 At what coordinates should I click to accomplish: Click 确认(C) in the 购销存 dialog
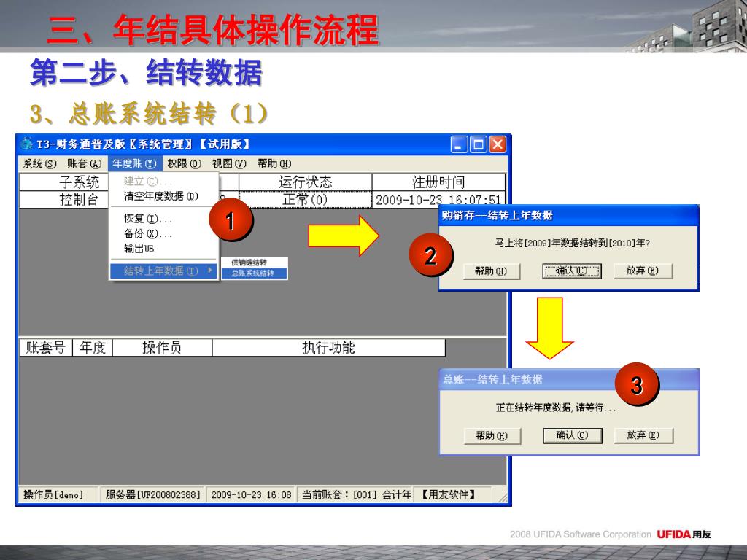(x=572, y=271)
